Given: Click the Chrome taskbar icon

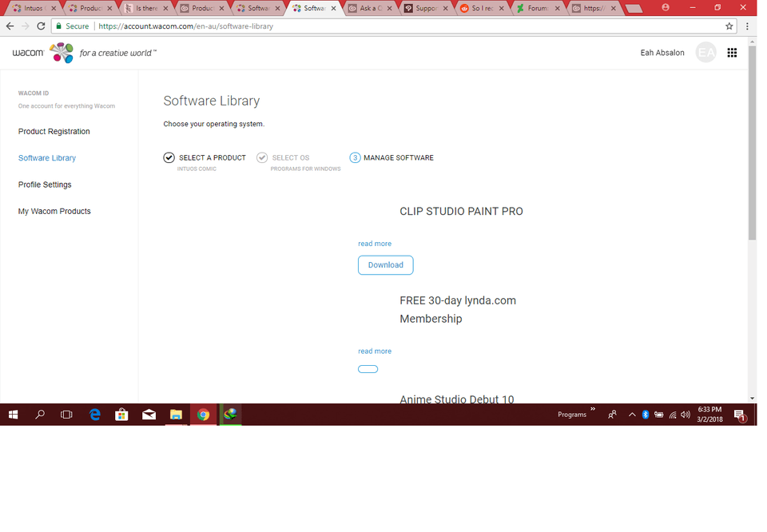Looking at the screenshot, I should tap(203, 415).
